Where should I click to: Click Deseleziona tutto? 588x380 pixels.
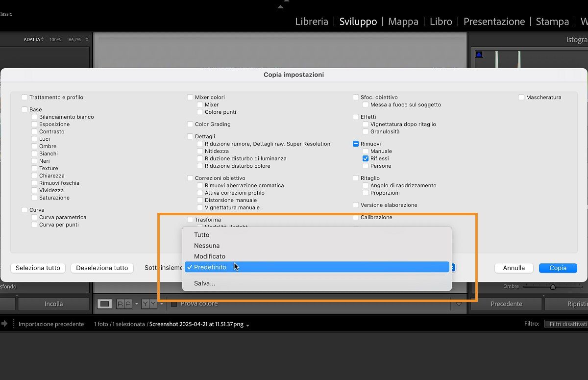tap(102, 268)
